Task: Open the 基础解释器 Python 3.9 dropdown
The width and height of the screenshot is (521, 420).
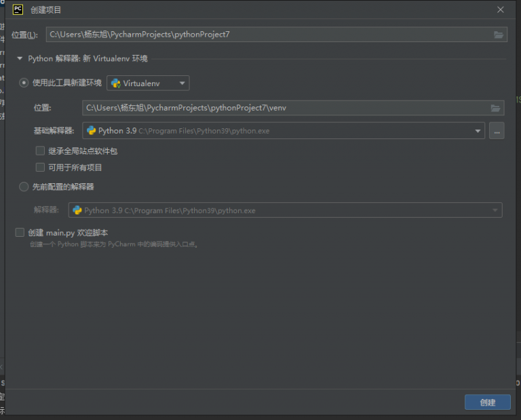Action: click(x=284, y=130)
